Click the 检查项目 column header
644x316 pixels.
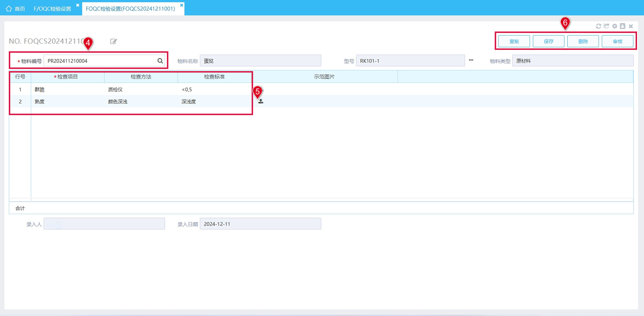(x=68, y=77)
